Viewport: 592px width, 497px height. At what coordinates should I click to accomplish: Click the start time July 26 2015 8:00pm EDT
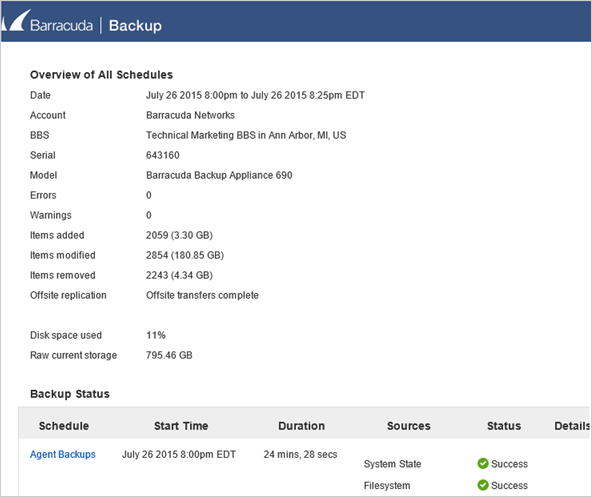pos(179,454)
